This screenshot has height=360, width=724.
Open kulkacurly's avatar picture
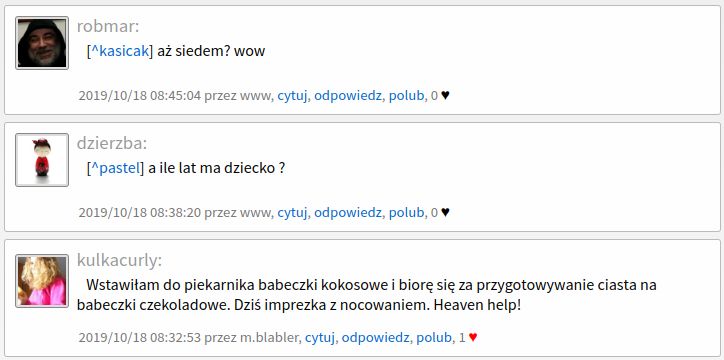[x=42, y=281]
